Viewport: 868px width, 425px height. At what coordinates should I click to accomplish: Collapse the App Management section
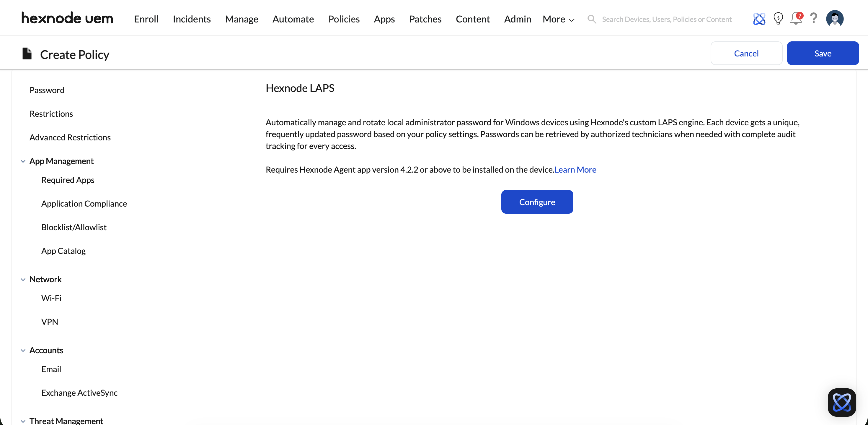click(23, 161)
